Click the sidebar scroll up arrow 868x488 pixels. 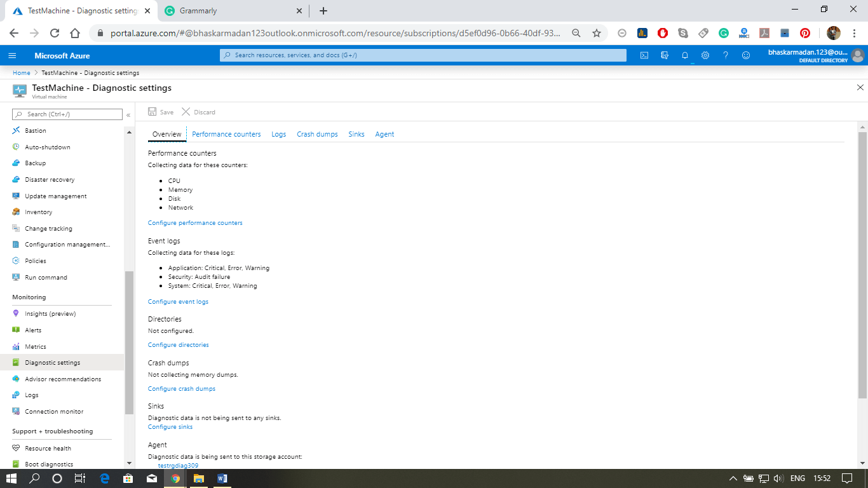(x=130, y=132)
